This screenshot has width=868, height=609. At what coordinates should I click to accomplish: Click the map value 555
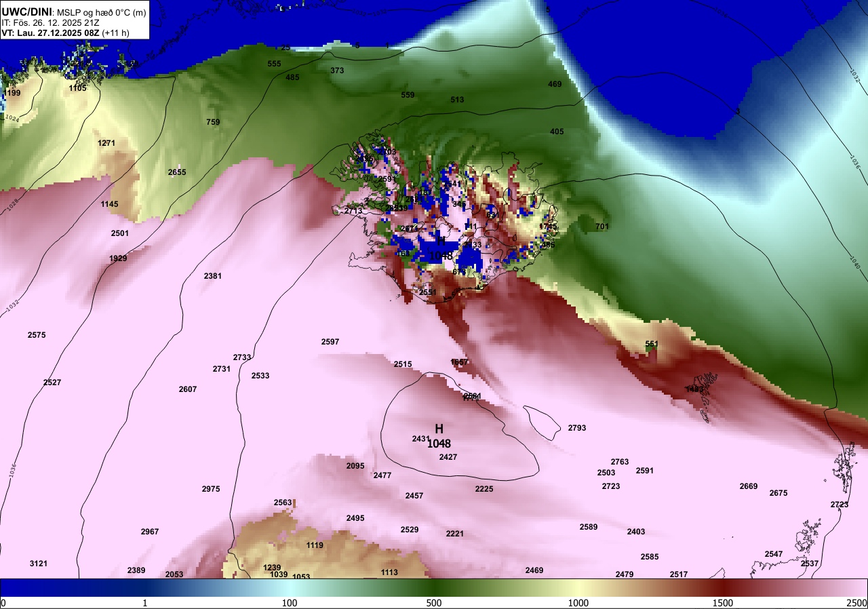274,64
